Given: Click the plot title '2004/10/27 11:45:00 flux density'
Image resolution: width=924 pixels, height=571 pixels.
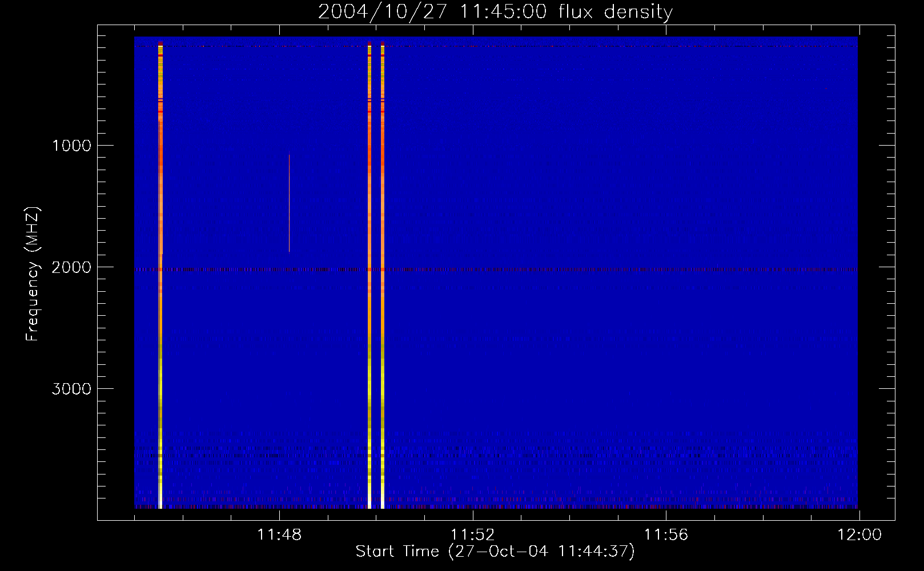Looking at the screenshot, I should pyautogui.click(x=495, y=12).
